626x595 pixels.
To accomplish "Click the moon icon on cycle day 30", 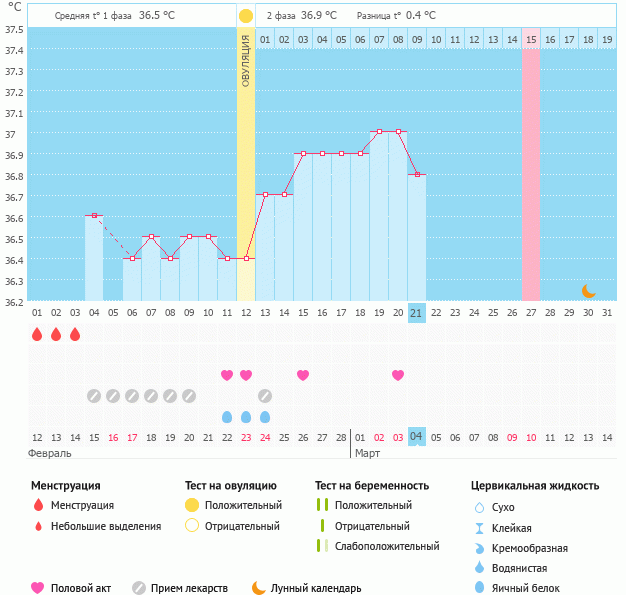I will (x=589, y=291).
